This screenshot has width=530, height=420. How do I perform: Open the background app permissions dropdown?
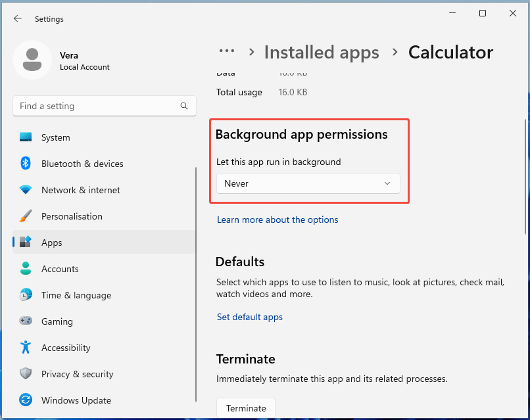[308, 183]
